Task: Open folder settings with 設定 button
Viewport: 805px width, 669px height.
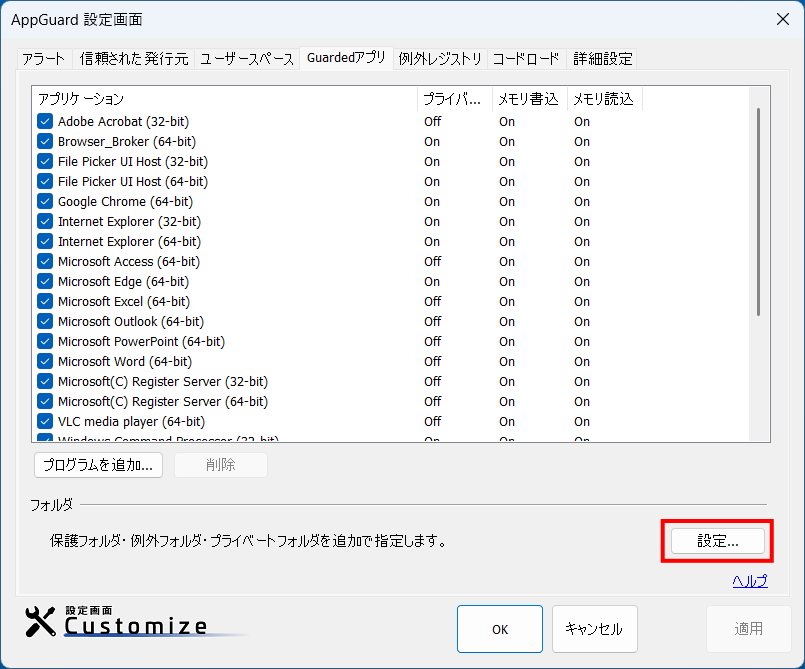Action: tap(717, 541)
